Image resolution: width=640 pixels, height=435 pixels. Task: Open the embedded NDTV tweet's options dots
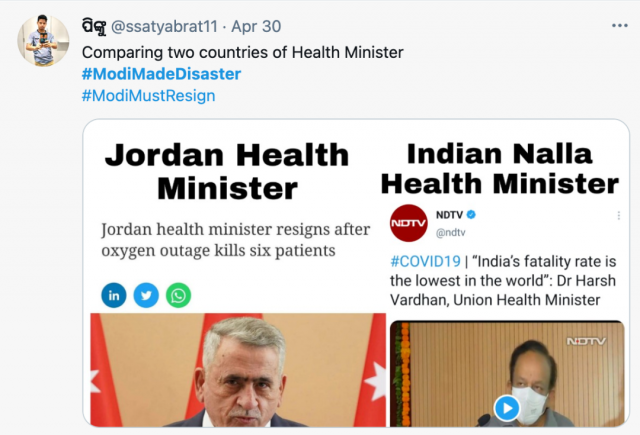(x=619, y=215)
